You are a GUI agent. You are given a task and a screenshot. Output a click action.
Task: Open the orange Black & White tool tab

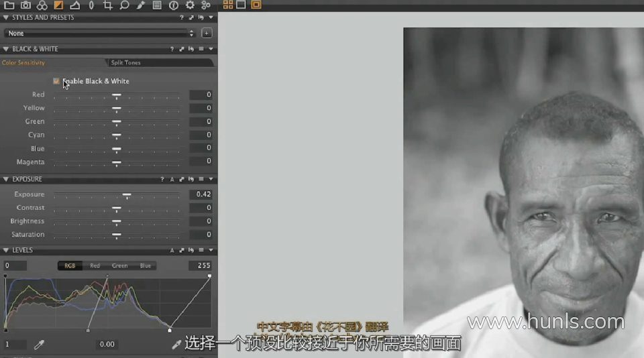coord(58,5)
